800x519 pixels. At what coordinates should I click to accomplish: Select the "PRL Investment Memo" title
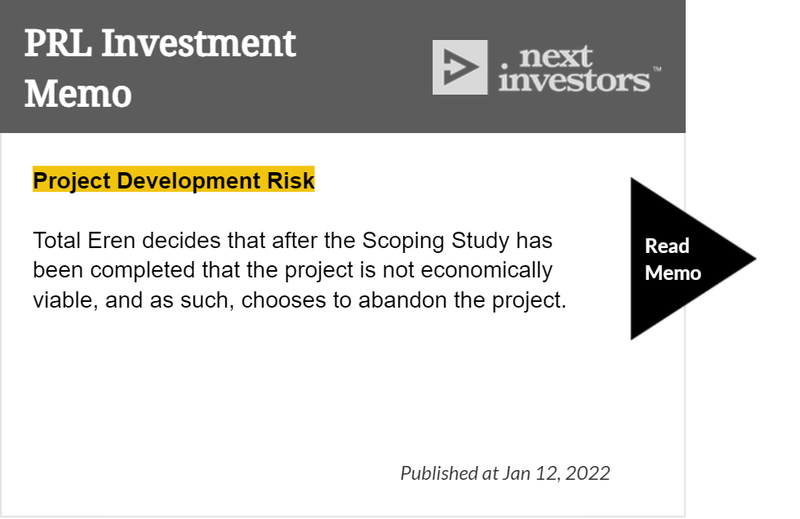pyautogui.click(x=160, y=68)
